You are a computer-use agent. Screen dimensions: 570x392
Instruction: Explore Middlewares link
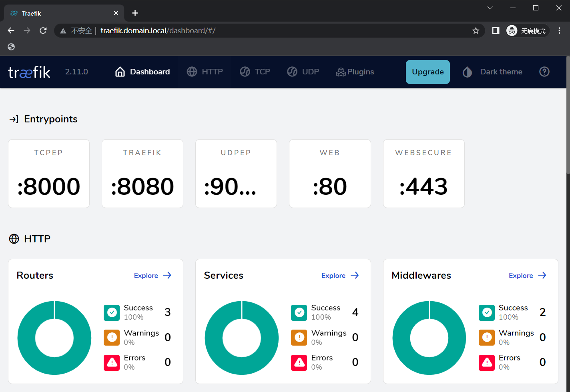point(521,276)
